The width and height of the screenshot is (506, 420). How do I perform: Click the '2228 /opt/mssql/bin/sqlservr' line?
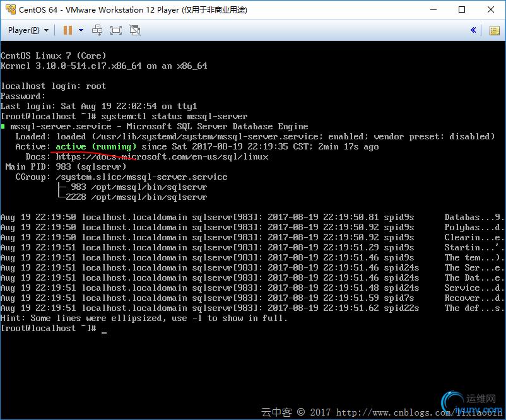pyautogui.click(x=132, y=197)
